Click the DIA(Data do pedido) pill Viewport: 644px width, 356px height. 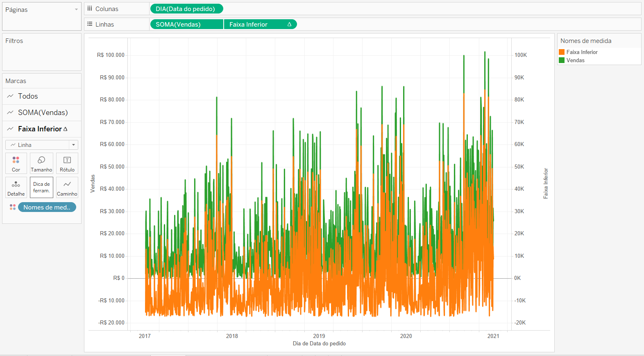(187, 9)
